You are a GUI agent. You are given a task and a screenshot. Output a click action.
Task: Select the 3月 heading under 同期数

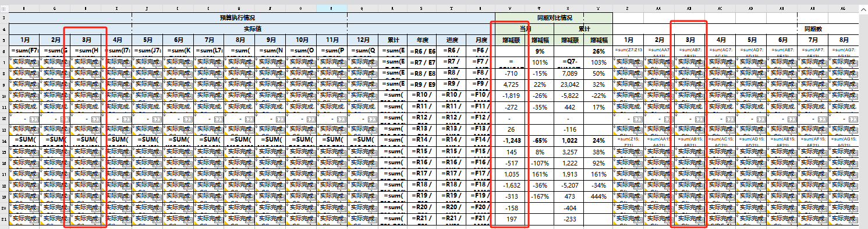[x=690, y=40]
